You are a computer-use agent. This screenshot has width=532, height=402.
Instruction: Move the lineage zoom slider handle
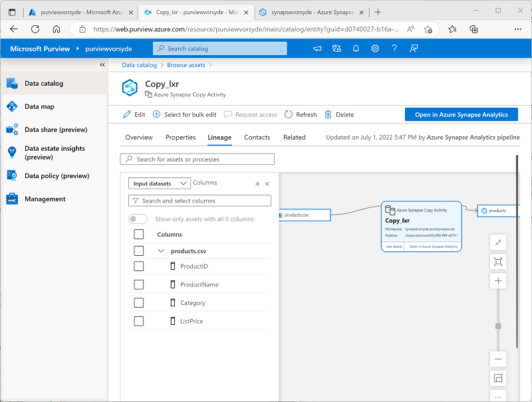pyautogui.click(x=498, y=326)
